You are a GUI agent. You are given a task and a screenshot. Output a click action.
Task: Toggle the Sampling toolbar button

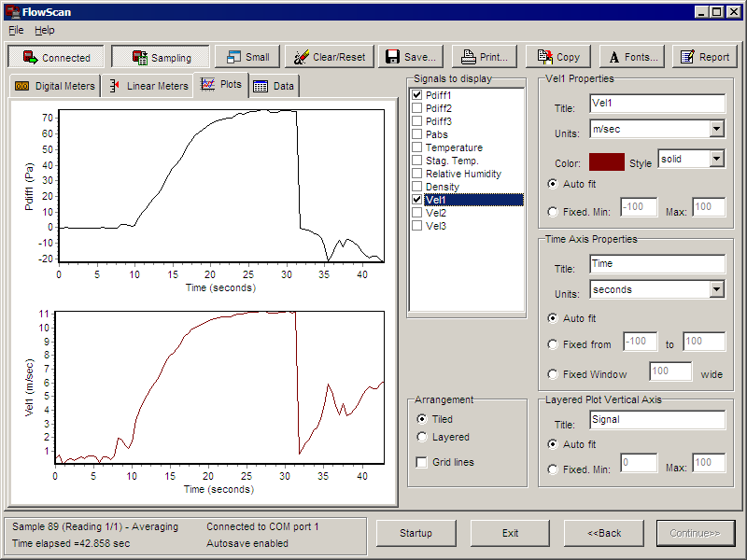pyautogui.click(x=161, y=57)
